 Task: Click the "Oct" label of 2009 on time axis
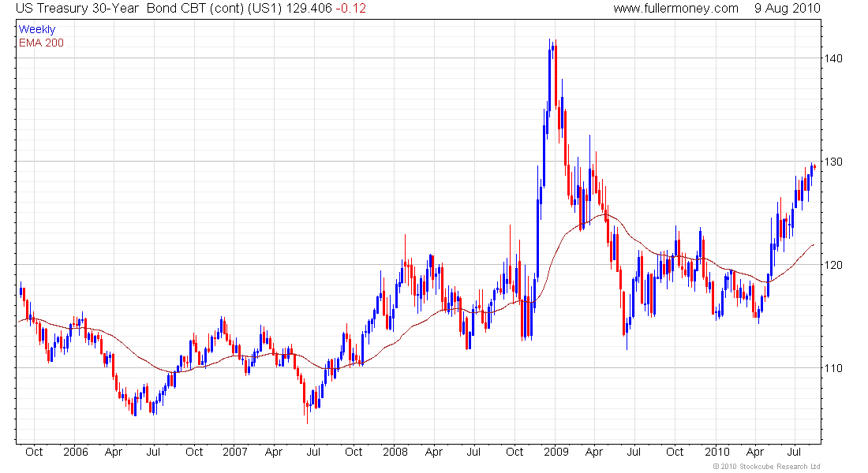(675, 452)
